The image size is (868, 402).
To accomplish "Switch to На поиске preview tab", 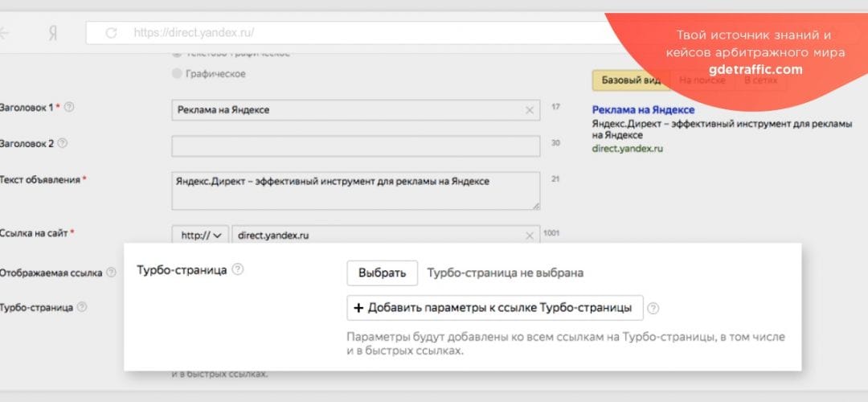I will [702, 80].
